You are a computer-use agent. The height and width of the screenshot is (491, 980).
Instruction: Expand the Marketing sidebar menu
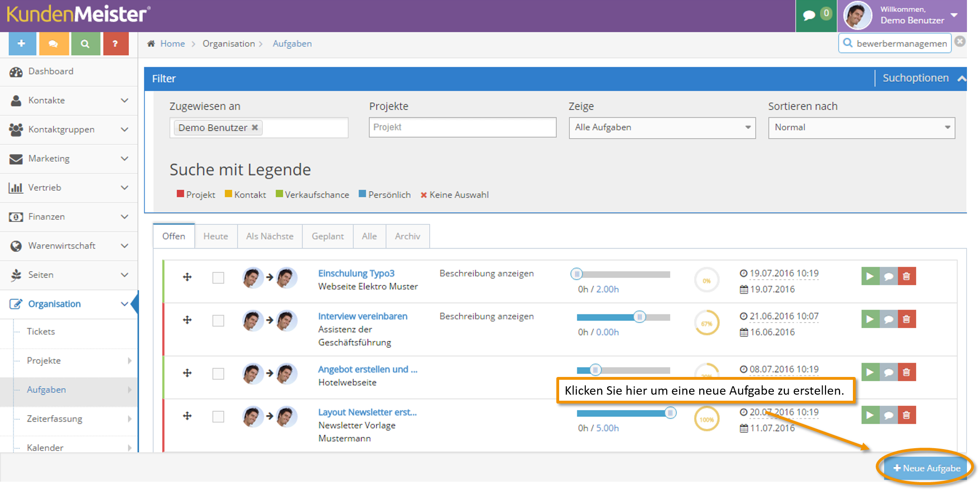[69, 159]
